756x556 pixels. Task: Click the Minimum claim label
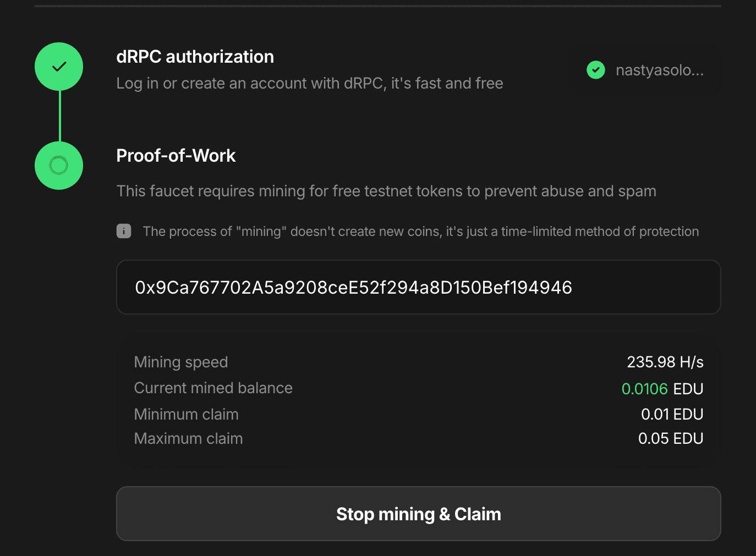(x=187, y=414)
